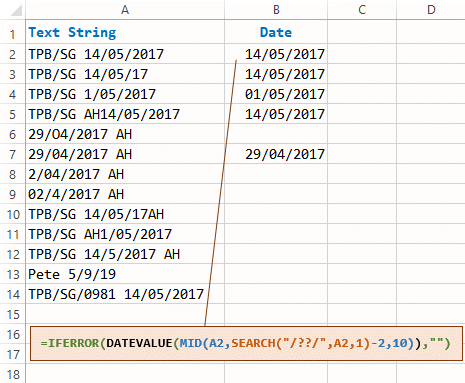Select row 18 header
Image resolution: width=465 pixels, height=383 pixels.
pyautogui.click(x=13, y=374)
